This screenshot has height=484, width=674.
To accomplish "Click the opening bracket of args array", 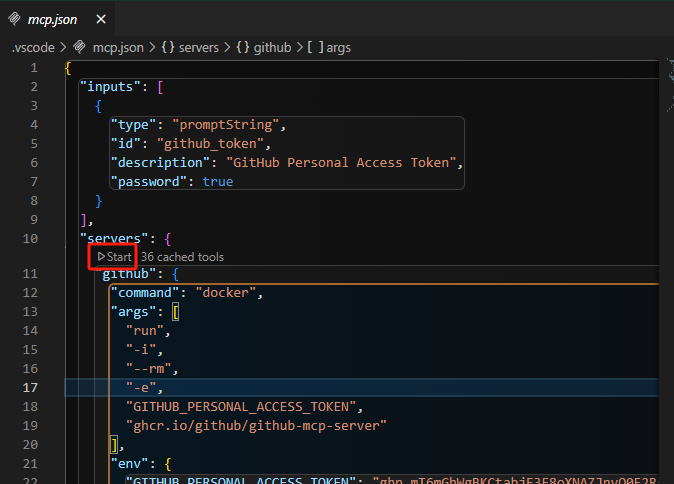I will tap(175, 312).
